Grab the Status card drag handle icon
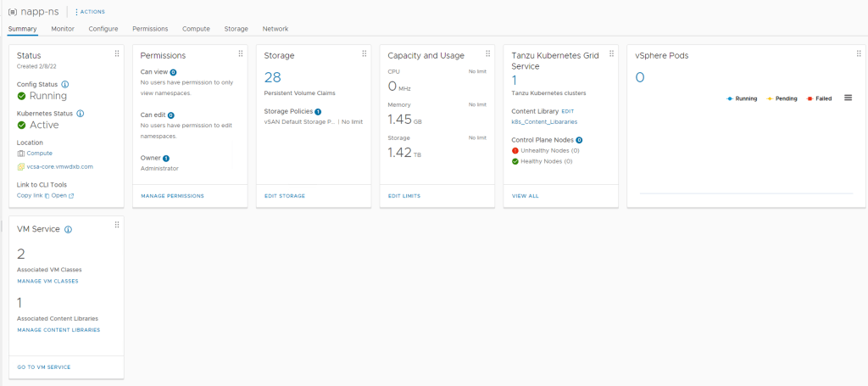 tap(117, 53)
